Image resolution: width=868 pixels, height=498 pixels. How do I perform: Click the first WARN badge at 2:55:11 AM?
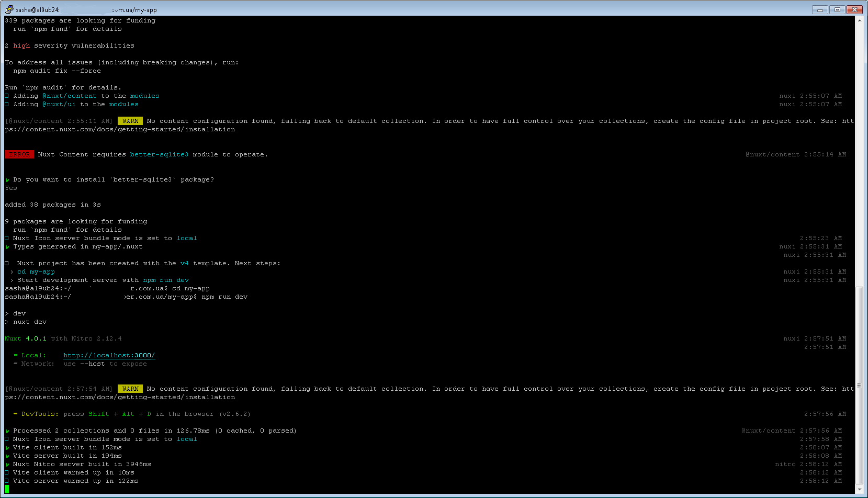[x=130, y=120]
